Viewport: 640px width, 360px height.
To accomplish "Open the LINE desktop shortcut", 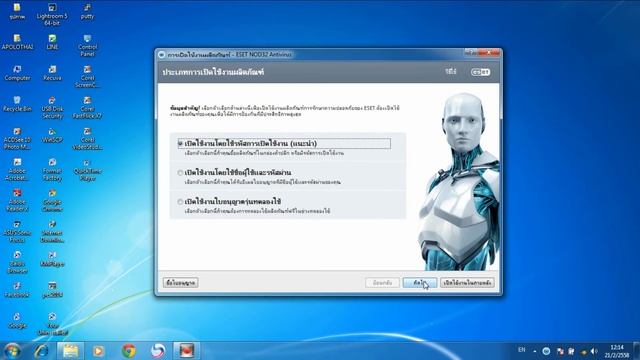I will coord(52,42).
